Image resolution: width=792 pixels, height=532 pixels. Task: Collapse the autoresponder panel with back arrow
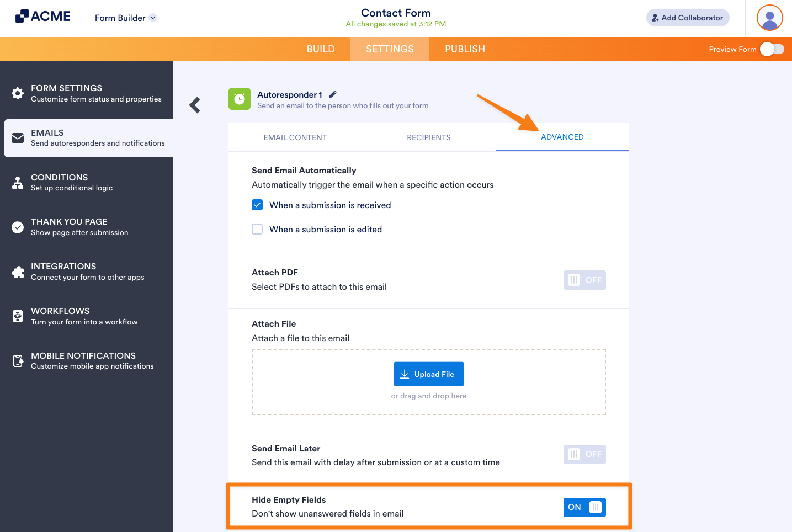[x=194, y=105]
